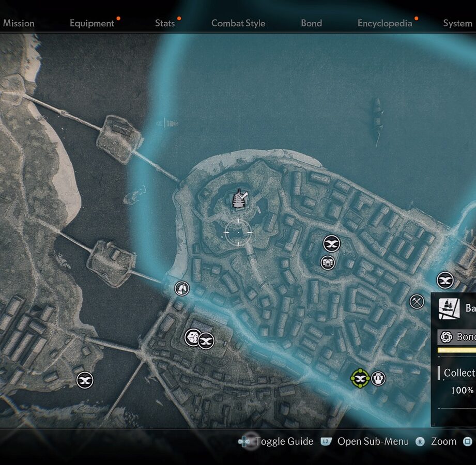Select the tent camp icon near bridge
476x465 pixels.
point(182,288)
